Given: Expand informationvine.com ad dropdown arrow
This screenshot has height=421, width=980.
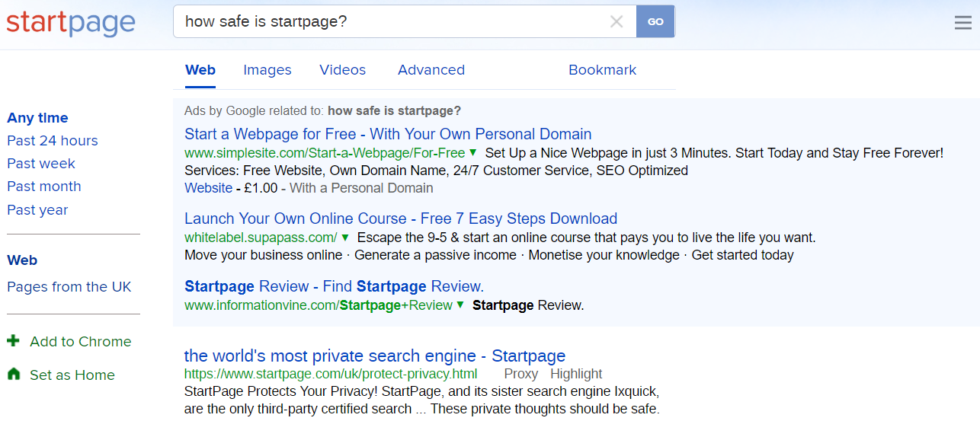Looking at the screenshot, I should (x=460, y=305).
